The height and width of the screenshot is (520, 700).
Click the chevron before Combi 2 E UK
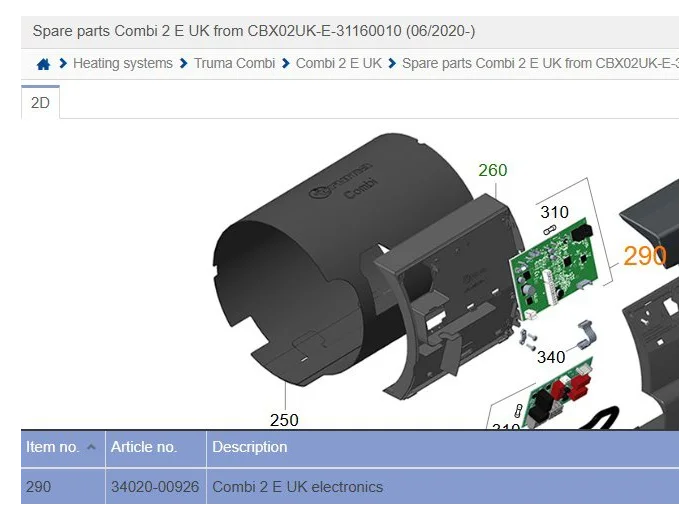coord(286,63)
